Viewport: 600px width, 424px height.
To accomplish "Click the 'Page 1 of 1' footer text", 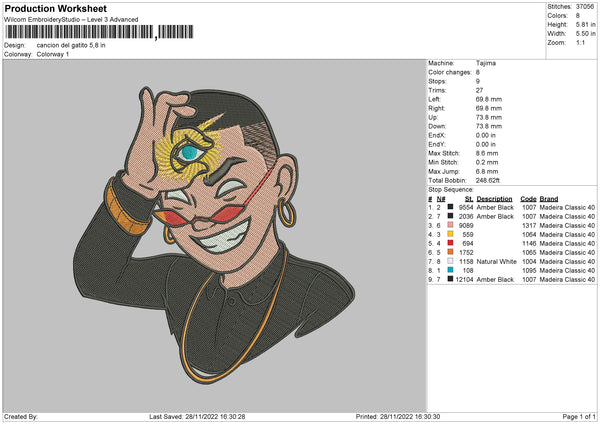I will 579,416.
